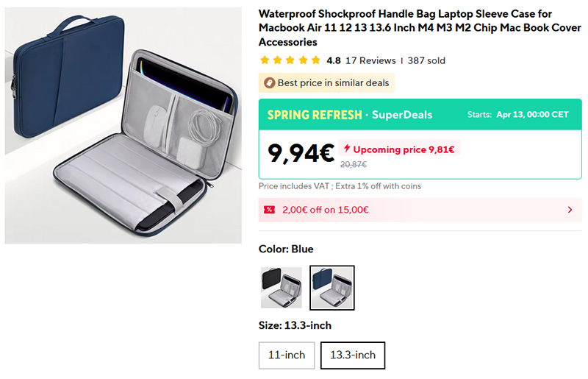Enlarge the main blue laptop sleeve product image
This screenshot has width=588, height=379.
[x=123, y=125]
